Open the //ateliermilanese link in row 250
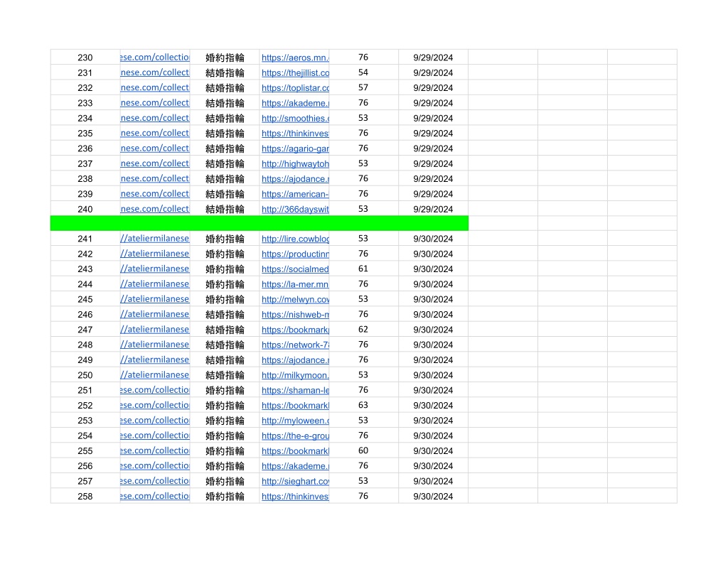Image resolution: width=728 pixels, height=562 pixels. [x=154, y=375]
